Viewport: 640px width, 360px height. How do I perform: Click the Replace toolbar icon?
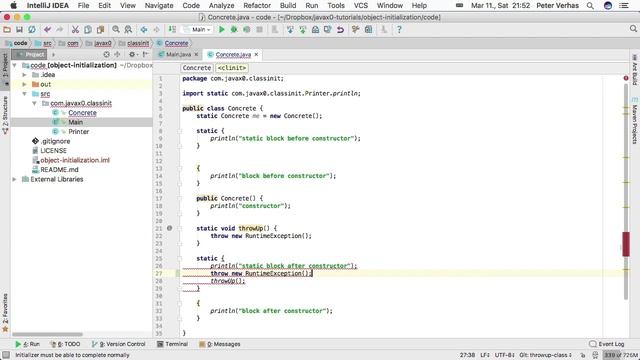click(128, 29)
